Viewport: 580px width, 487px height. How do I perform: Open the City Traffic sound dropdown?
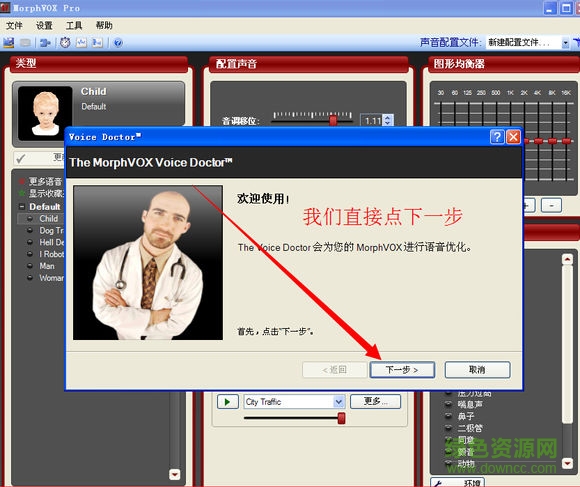[x=338, y=402]
